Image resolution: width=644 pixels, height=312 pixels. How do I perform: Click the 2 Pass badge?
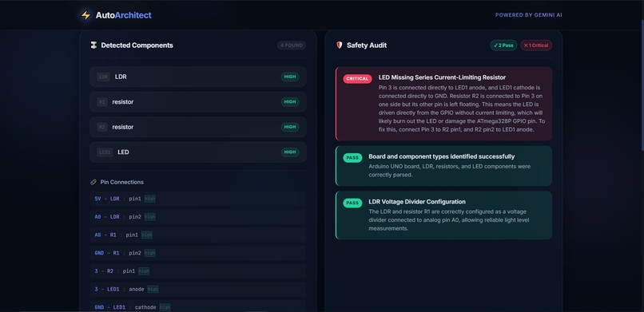[x=503, y=45]
